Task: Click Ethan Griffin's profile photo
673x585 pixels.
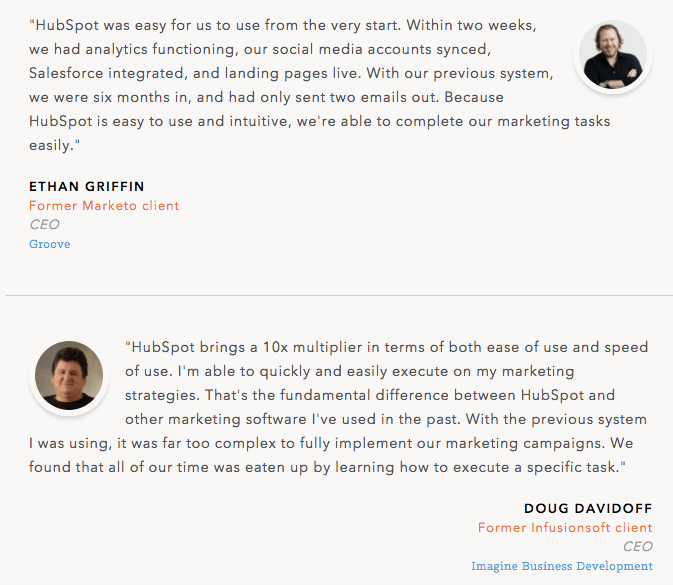Action: click(x=613, y=56)
